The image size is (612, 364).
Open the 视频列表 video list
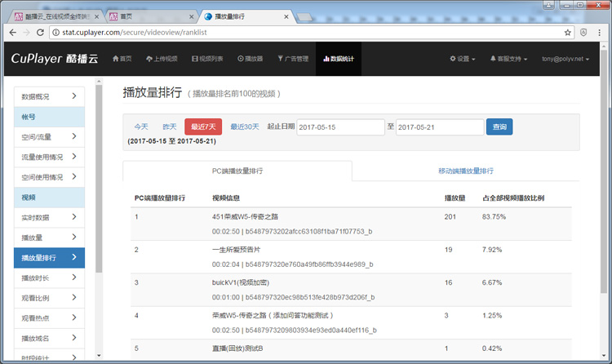coord(207,59)
